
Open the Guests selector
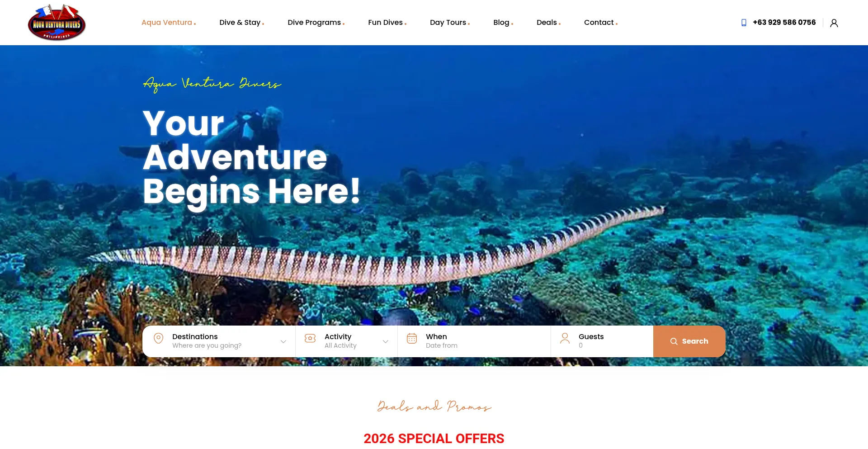point(602,341)
